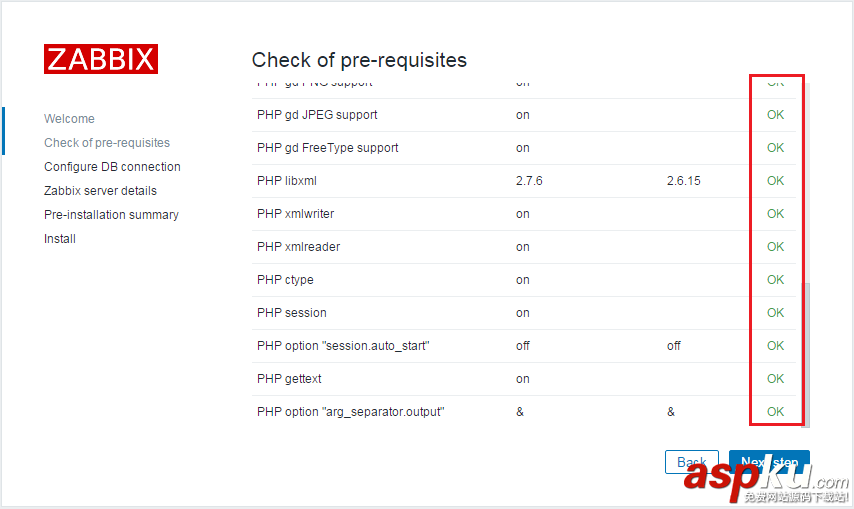Click the OK status for PHP libxml
The height and width of the screenshot is (509, 854).
click(x=775, y=181)
